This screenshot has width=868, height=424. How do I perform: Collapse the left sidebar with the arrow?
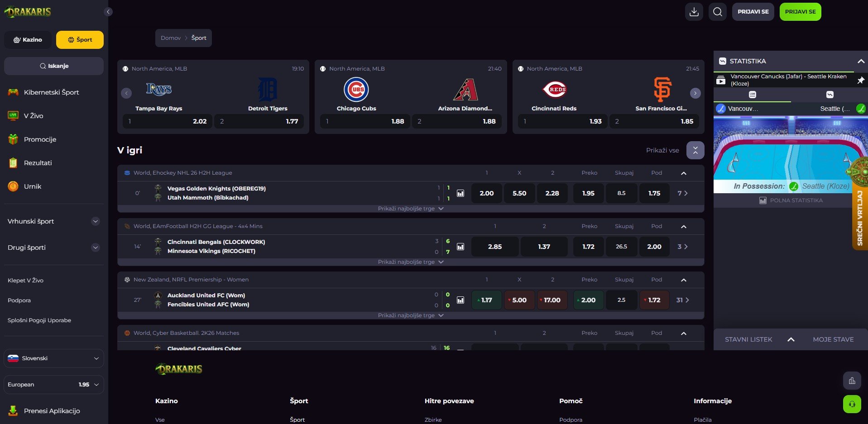point(108,12)
